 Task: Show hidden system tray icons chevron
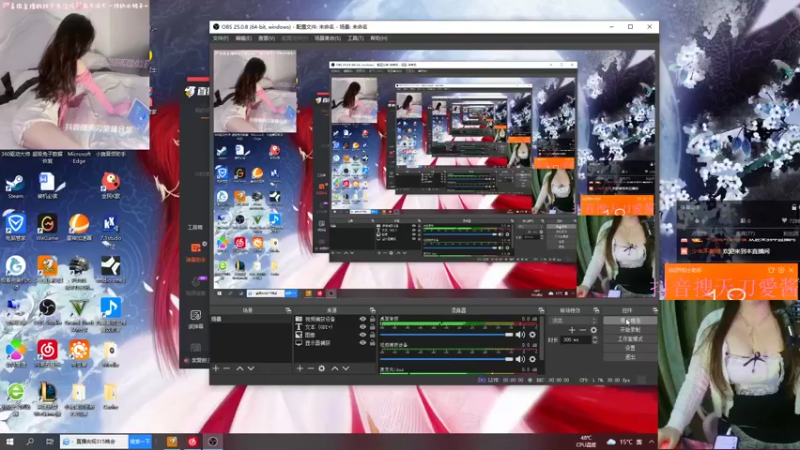click(x=652, y=442)
